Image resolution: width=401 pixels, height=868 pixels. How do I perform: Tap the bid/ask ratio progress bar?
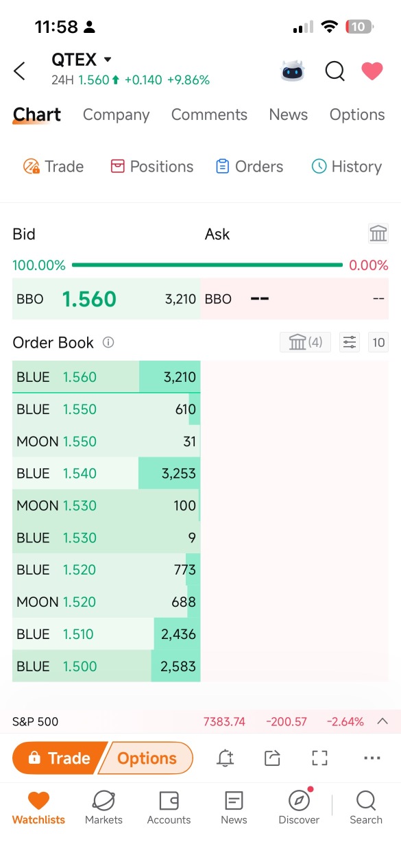207,265
